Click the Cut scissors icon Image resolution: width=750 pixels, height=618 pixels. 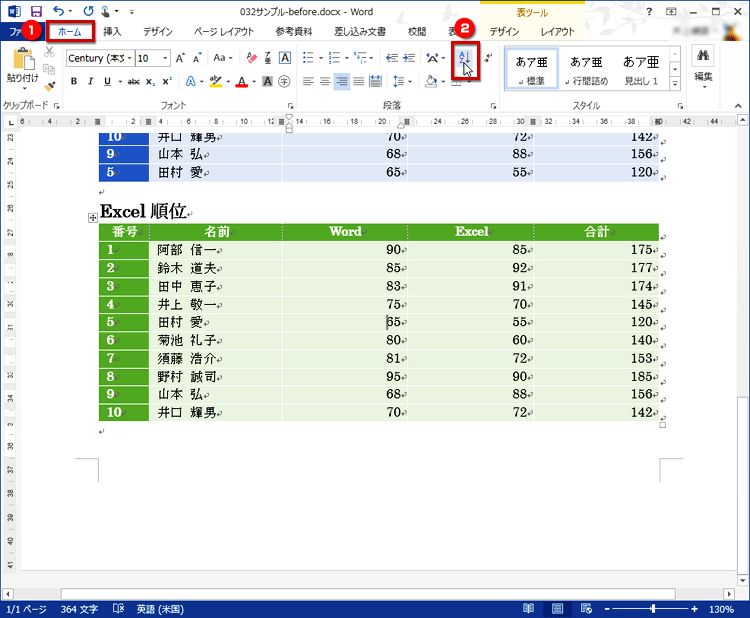(x=49, y=51)
